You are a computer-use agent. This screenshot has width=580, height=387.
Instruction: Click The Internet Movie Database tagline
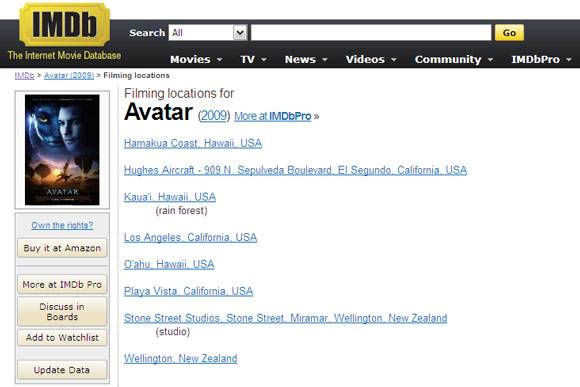[x=64, y=55]
